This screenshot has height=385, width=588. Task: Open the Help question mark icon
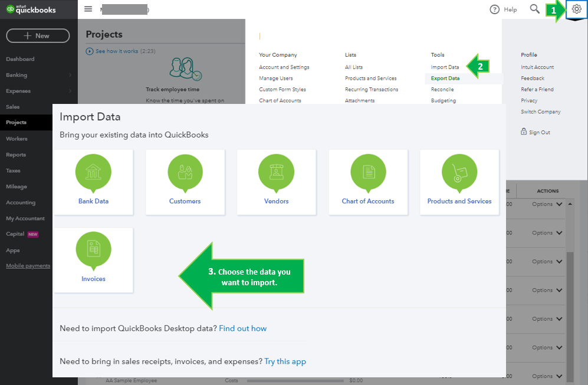(495, 9)
